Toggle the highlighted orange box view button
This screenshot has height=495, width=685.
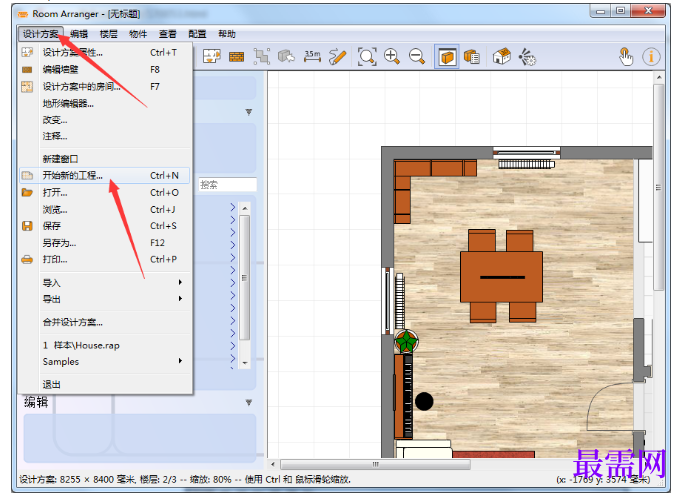(446, 57)
